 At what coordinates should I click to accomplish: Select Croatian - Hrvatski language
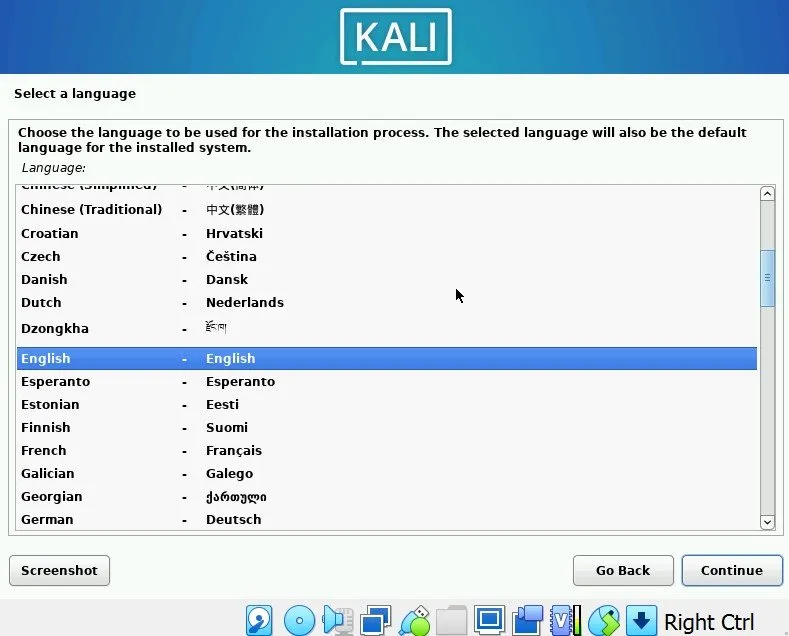(x=387, y=233)
